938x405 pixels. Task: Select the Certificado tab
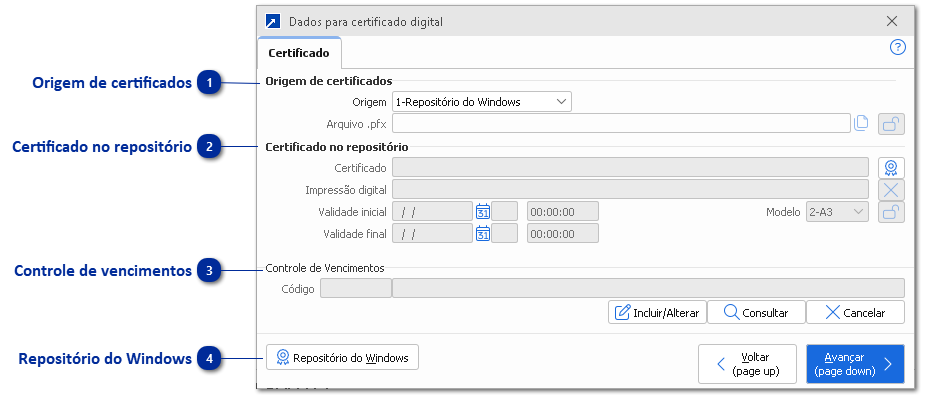(x=299, y=53)
